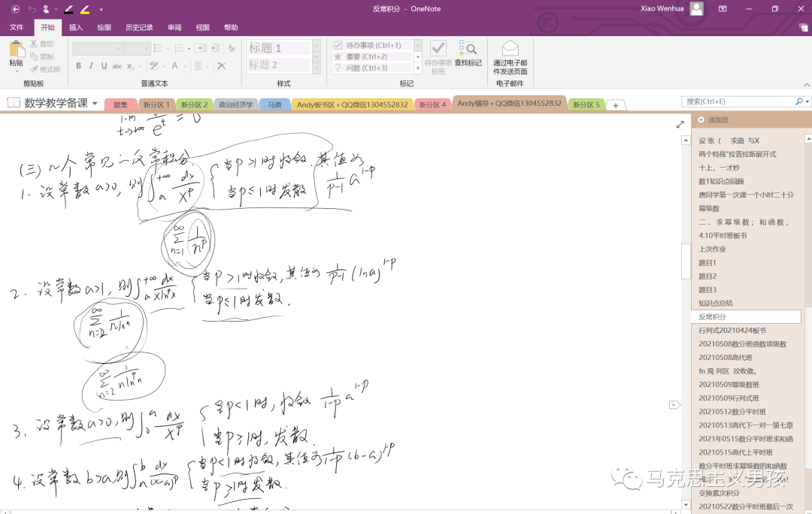The width and height of the screenshot is (812, 514).
Task: Add a new section with plus tab
Action: click(x=615, y=105)
